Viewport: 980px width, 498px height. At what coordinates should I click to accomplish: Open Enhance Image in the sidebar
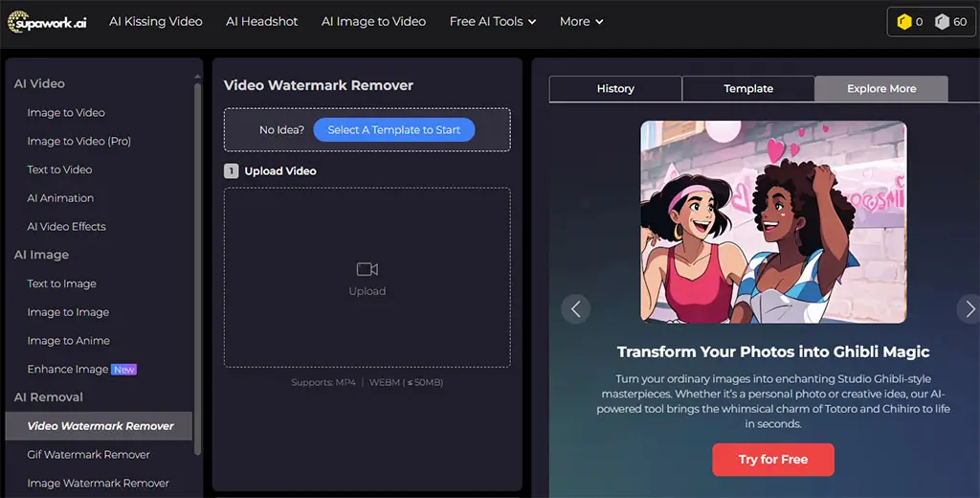68,370
